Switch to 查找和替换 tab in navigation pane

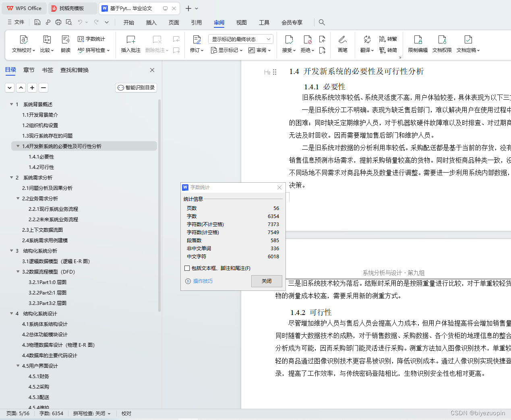coord(74,70)
